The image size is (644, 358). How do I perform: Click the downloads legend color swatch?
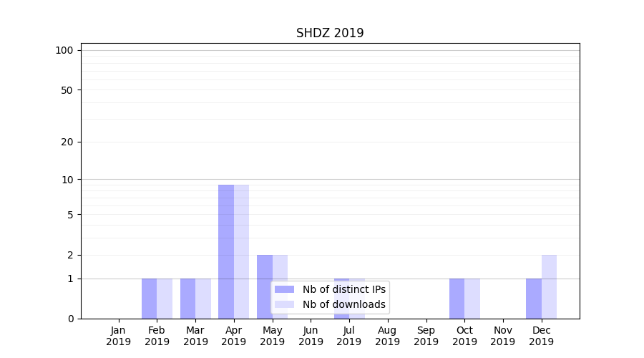(284, 304)
